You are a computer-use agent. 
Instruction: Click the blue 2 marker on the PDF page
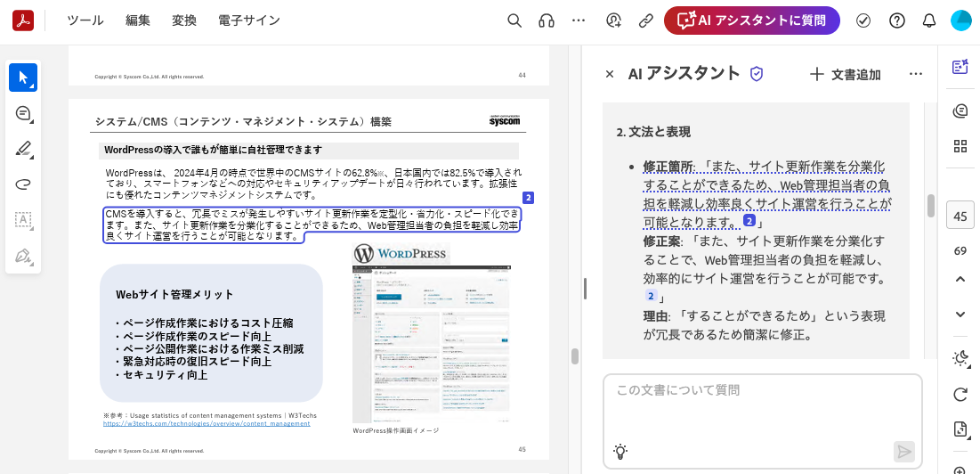click(528, 198)
